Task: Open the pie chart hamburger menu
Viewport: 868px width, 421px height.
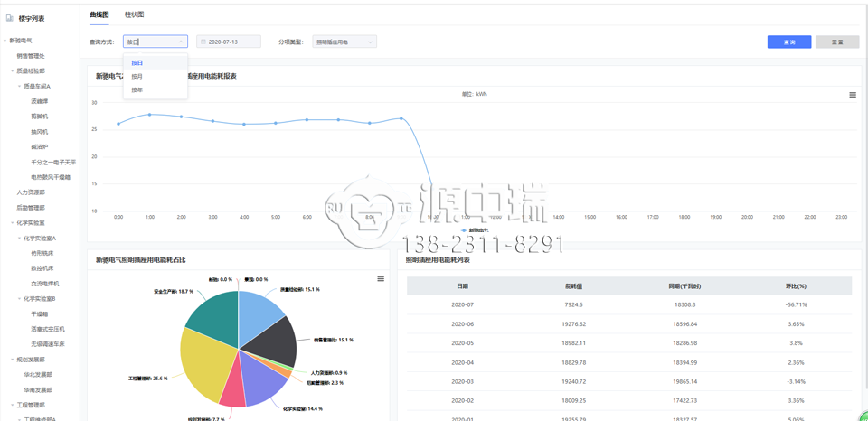Action: (381, 279)
